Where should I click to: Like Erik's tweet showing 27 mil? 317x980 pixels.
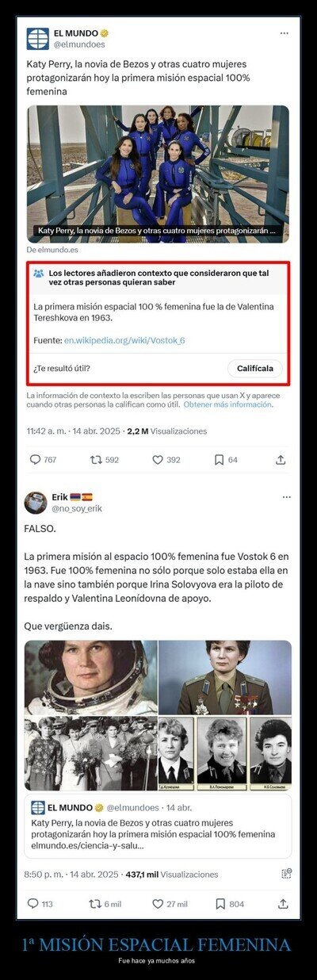(x=158, y=903)
